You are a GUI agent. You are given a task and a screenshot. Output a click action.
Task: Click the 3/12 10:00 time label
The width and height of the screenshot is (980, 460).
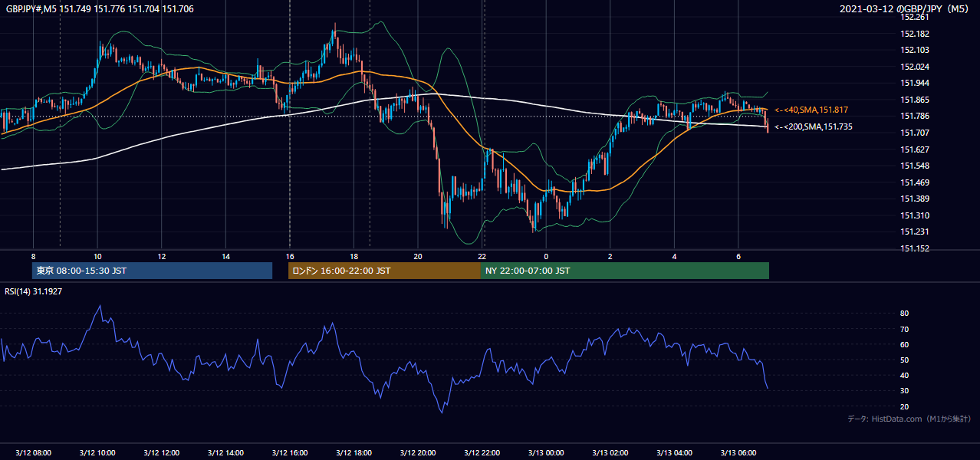[97, 453]
